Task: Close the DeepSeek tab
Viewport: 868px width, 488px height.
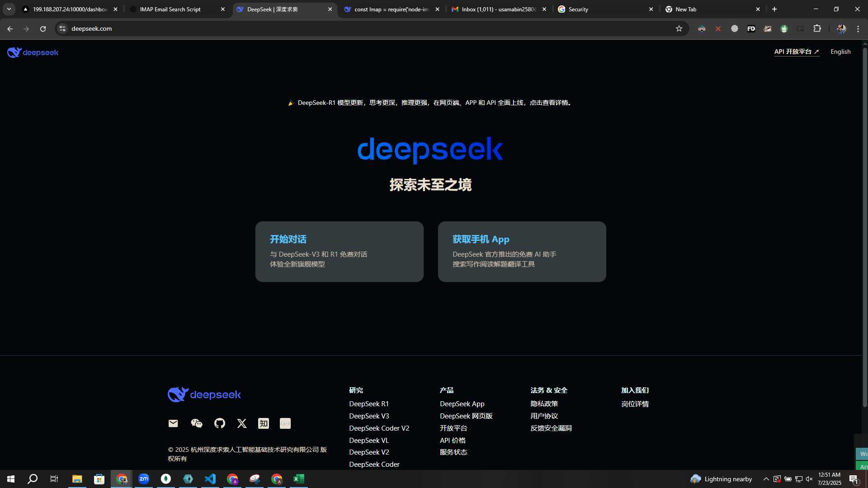Action: pos(330,9)
